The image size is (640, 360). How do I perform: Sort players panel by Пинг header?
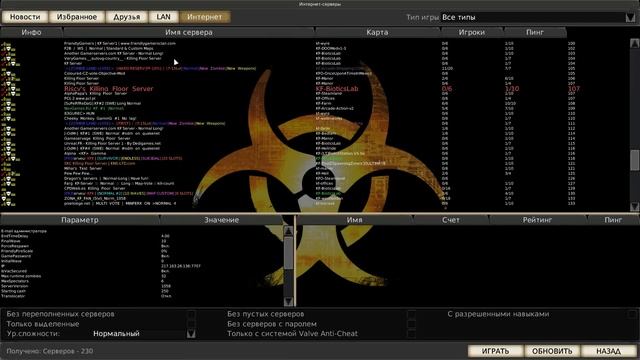[613, 220]
